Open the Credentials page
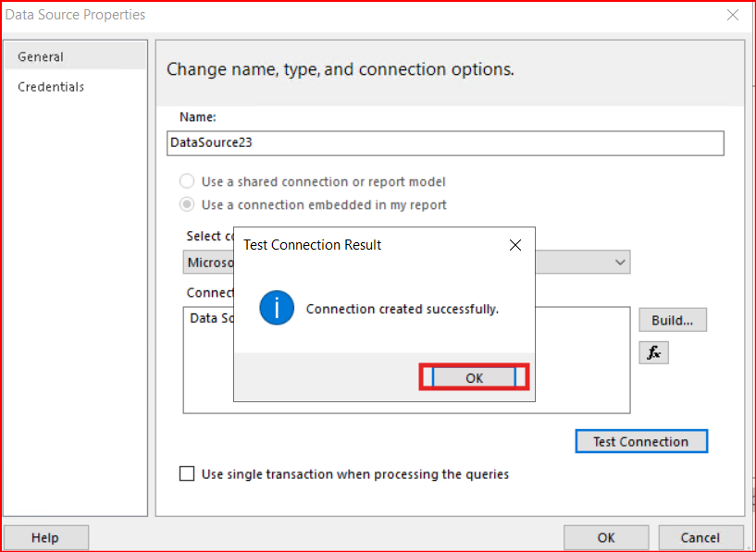756x552 pixels. [x=51, y=87]
